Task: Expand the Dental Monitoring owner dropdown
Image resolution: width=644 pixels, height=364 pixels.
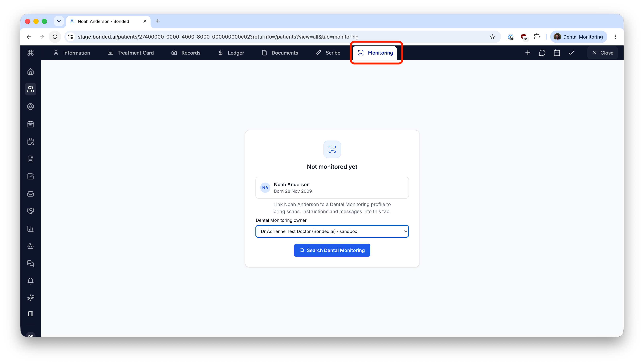Action: [332, 231]
